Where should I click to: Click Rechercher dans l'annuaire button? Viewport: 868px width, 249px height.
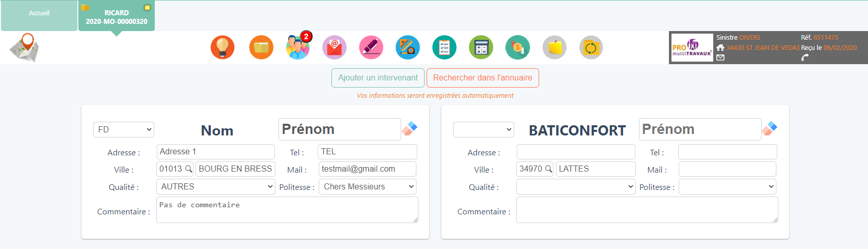click(483, 78)
